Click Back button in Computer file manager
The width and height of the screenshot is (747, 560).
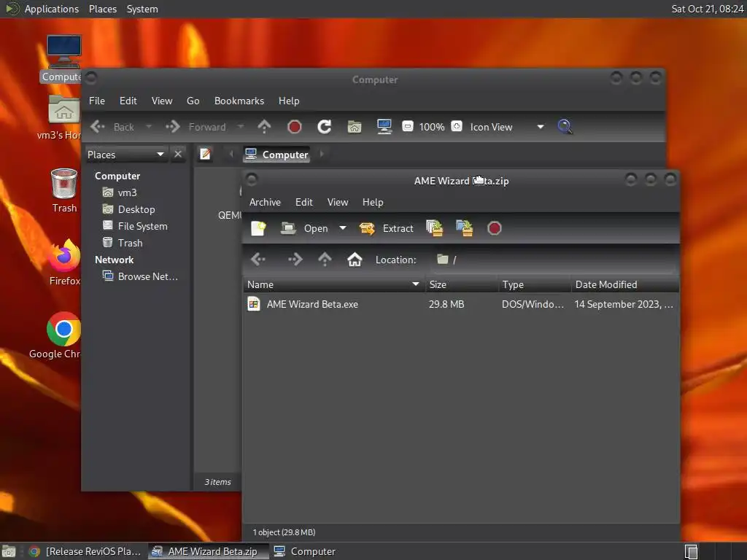113,127
